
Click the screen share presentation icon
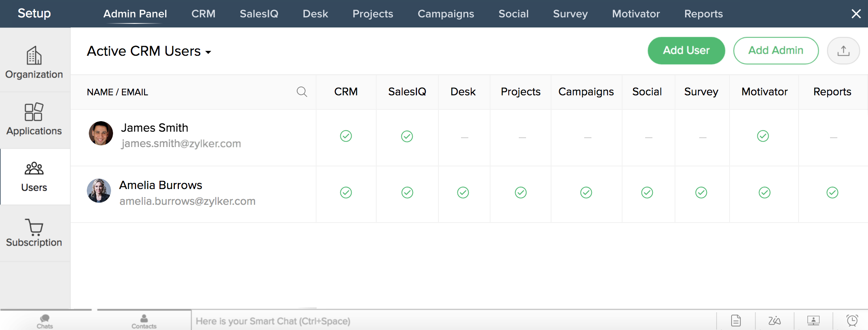pyautogui.click(x=813, y=321)
